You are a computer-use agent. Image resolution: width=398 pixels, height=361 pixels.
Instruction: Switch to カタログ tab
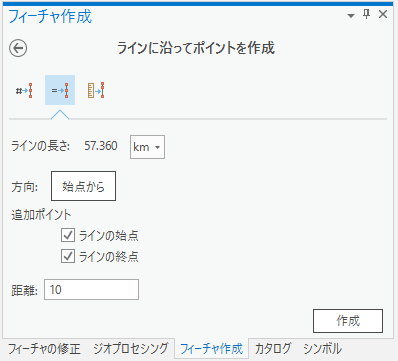tap(273, 349)
